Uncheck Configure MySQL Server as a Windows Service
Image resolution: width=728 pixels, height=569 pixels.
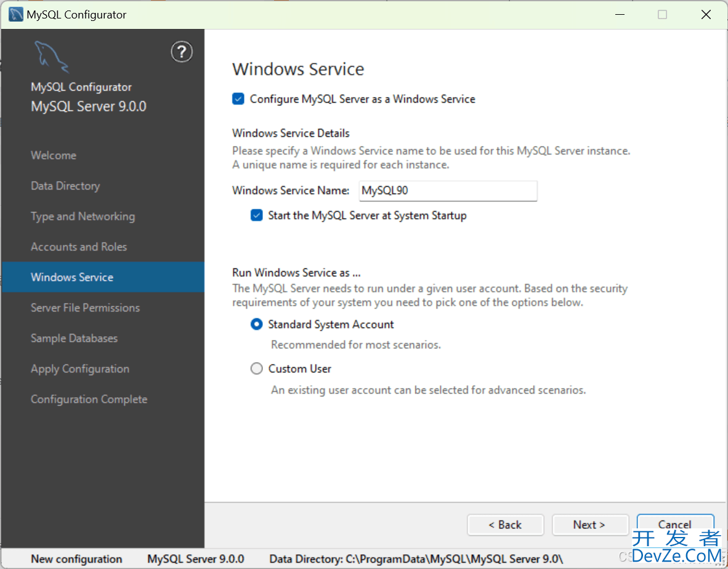pyautogui.click(x=238, y=99)
